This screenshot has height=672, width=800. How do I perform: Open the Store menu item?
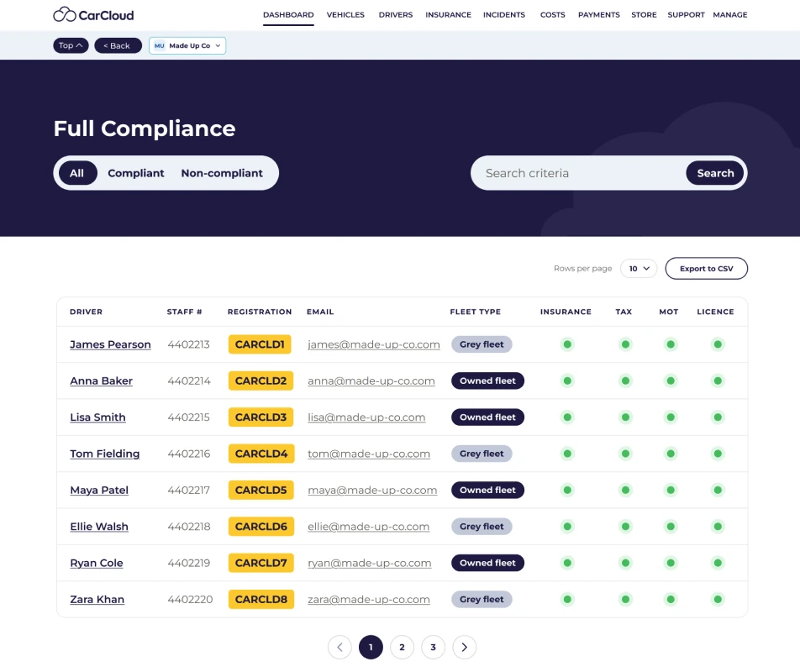tap(644, 15)
